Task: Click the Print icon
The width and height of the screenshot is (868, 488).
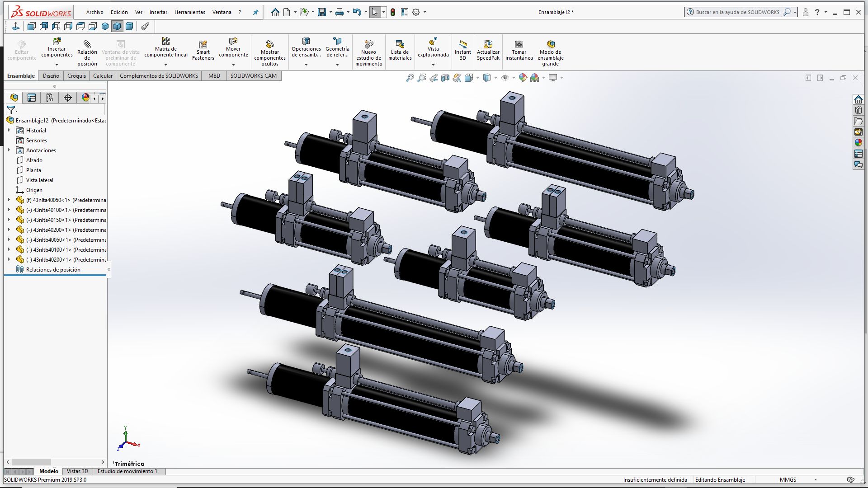Action: [x=340, y=12]
